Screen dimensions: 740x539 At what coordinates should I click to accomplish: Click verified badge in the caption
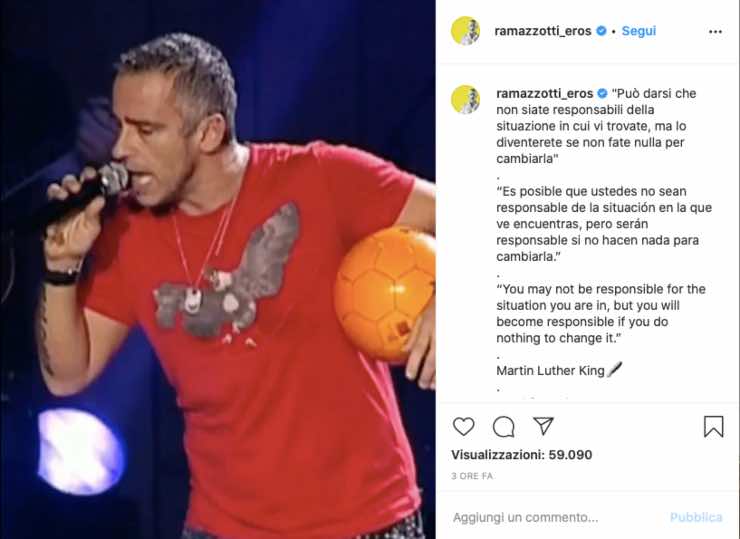click(x=603, y=93)
